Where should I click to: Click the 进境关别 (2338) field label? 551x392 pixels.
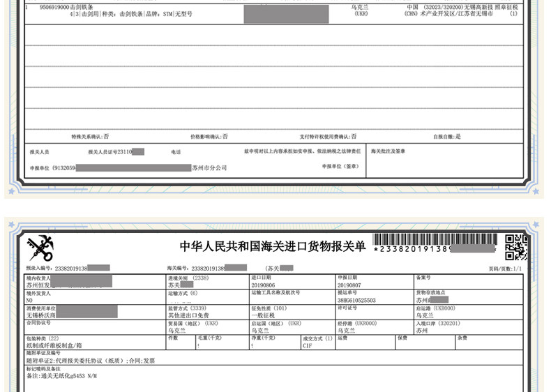[x=188, y=278]
